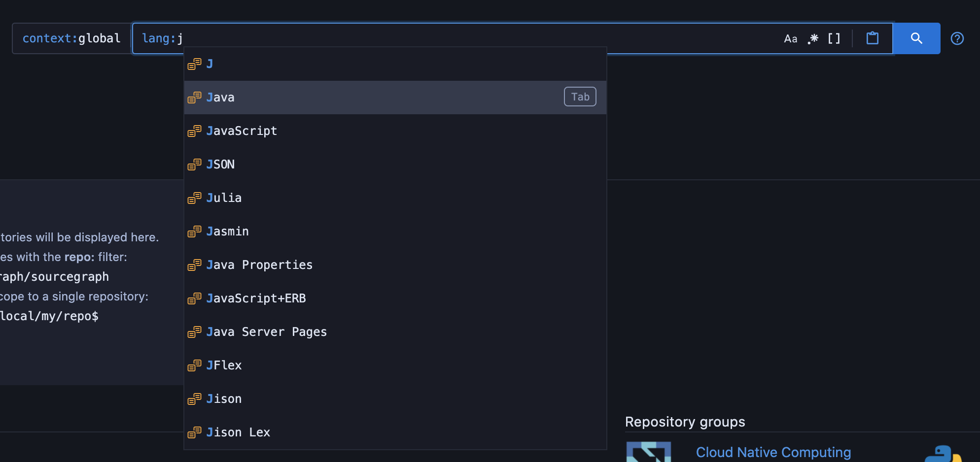Toggle regular expression search mode

(813, 38)
